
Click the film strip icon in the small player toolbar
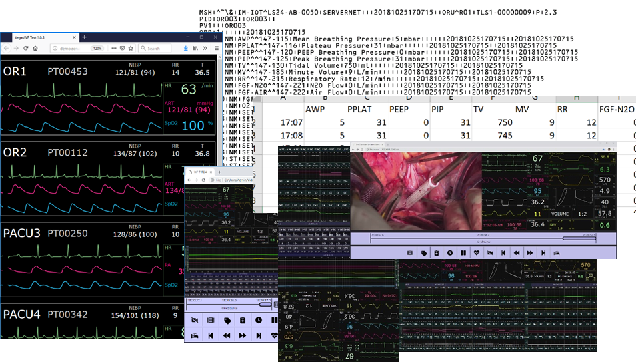(211, 320)
